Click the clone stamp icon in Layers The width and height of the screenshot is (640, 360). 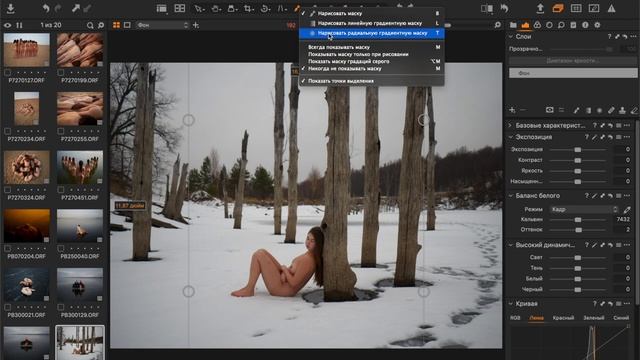622,110
